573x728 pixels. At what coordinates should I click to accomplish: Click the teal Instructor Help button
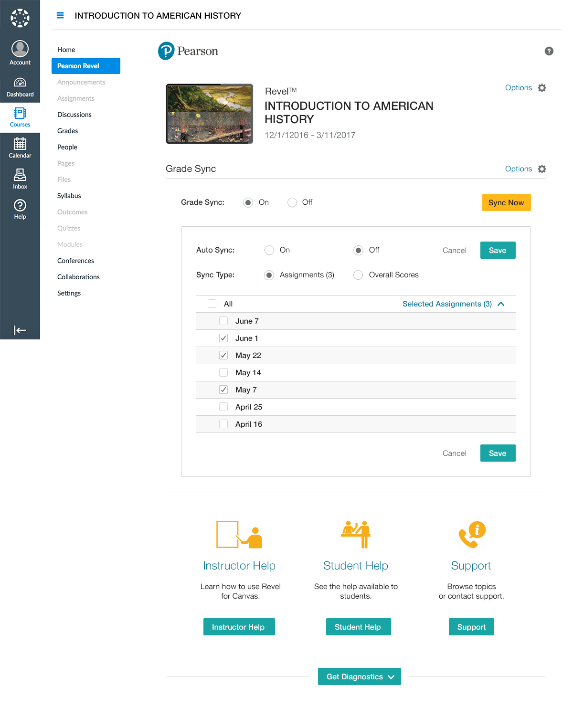239,627
